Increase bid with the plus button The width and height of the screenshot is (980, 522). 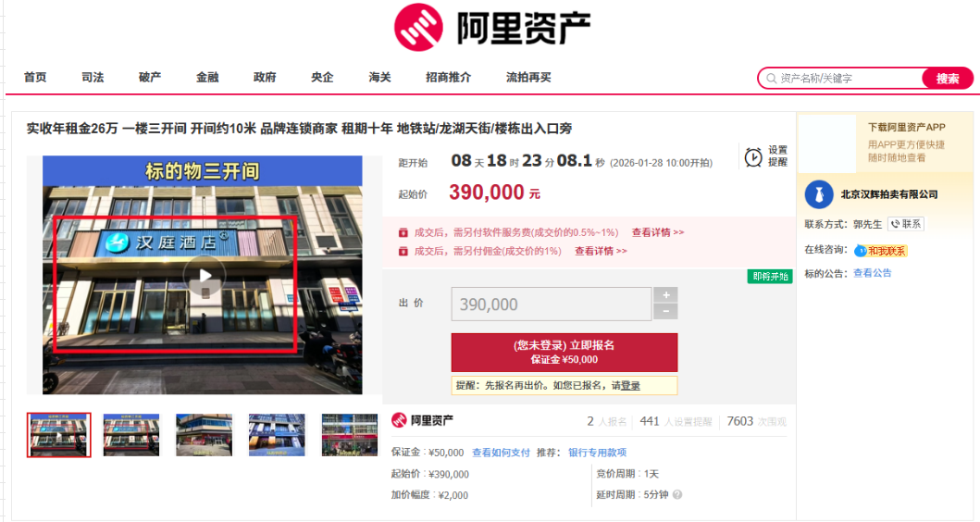(x=665, y=295)
